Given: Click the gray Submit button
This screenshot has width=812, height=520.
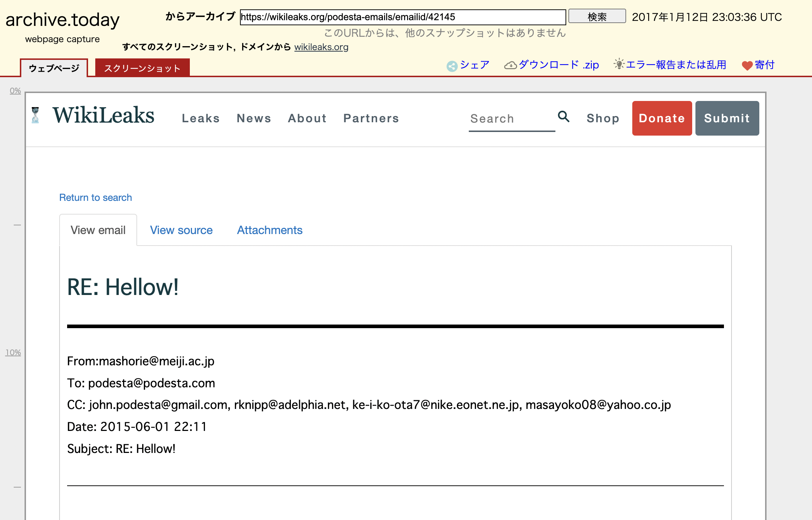Looking at the screenshot, I should tap(727, 118).
